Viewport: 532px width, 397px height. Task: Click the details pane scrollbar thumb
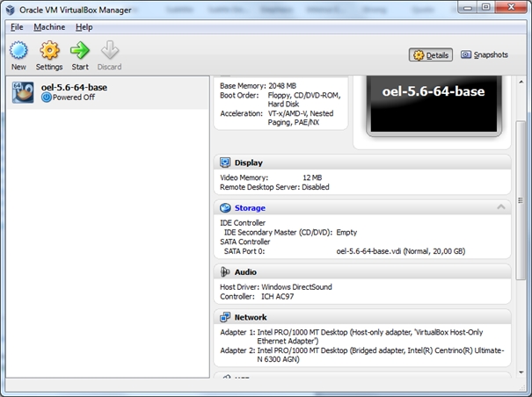pos(520,200)
